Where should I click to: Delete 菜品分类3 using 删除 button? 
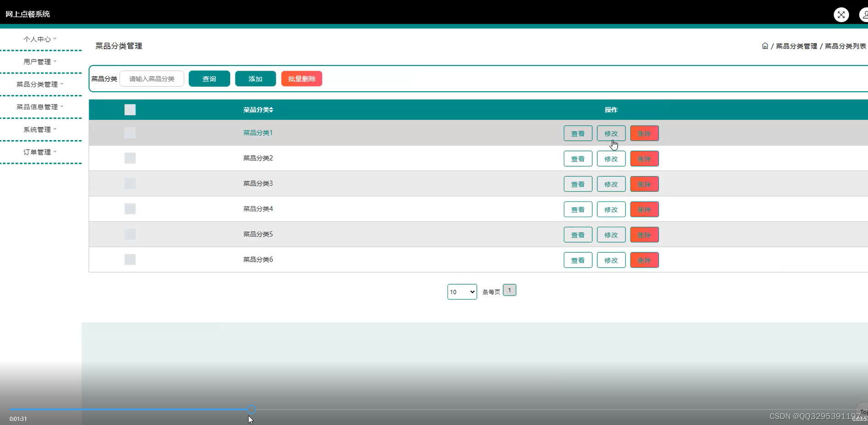pyautogui.click(x=644, y=184)
